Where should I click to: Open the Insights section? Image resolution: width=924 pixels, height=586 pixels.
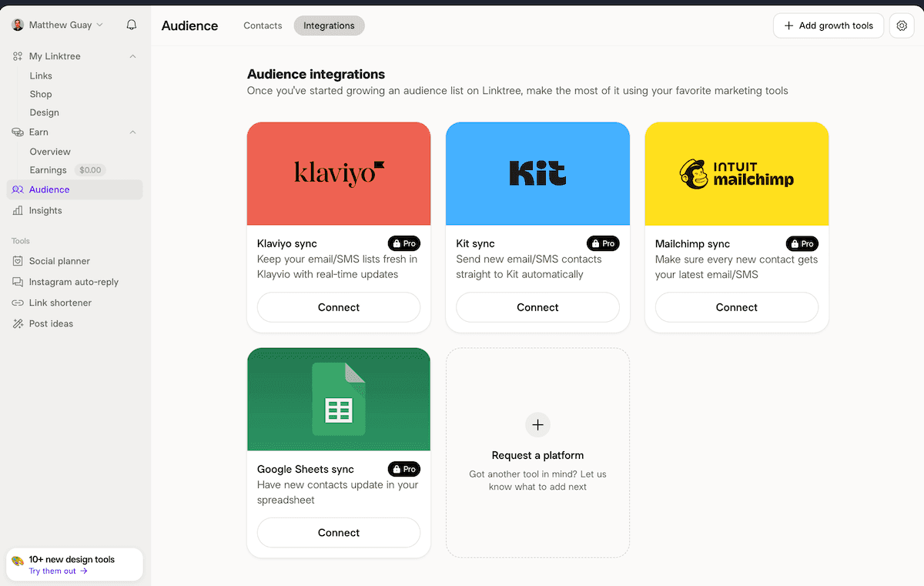click(x=45, y=210)
